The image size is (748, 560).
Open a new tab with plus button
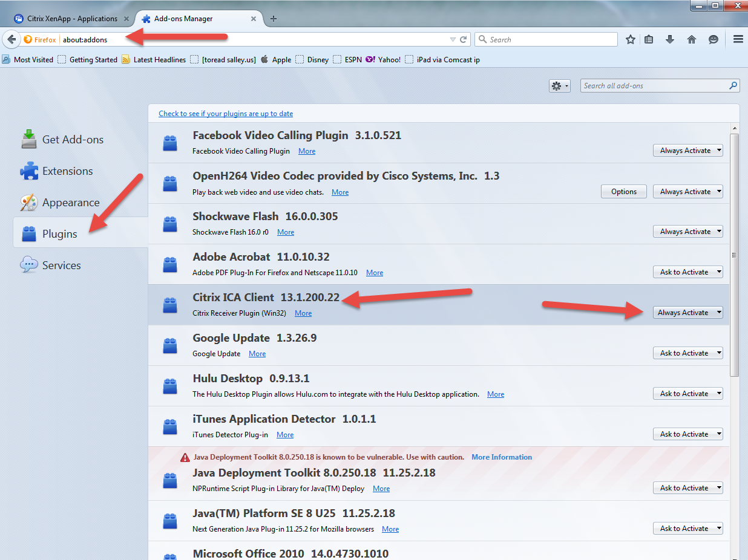point(274,19)
